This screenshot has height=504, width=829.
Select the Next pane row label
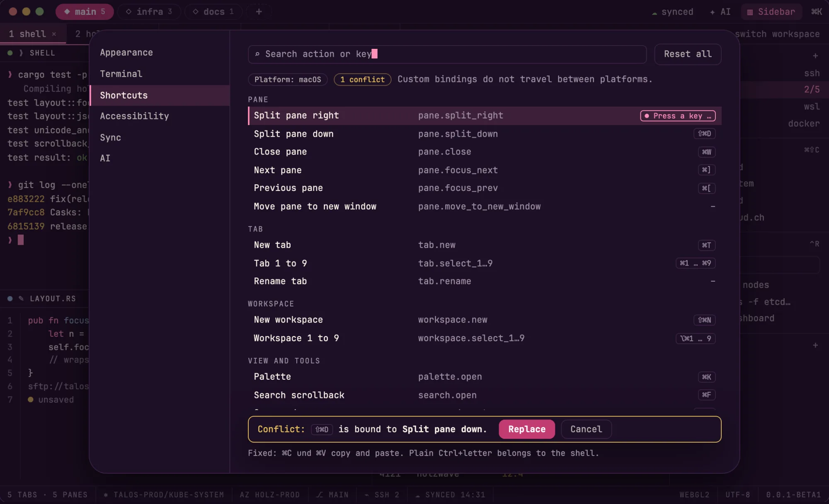point(278,170)
